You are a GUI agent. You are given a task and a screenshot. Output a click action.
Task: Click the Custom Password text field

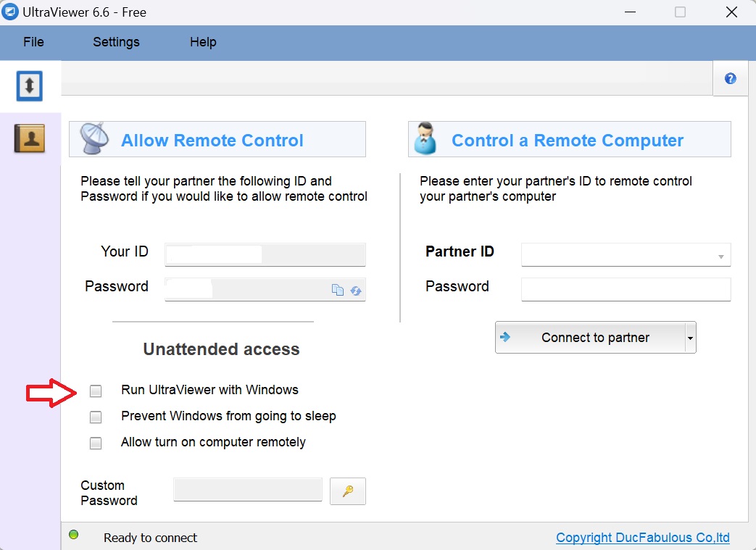tap(248, 490)
